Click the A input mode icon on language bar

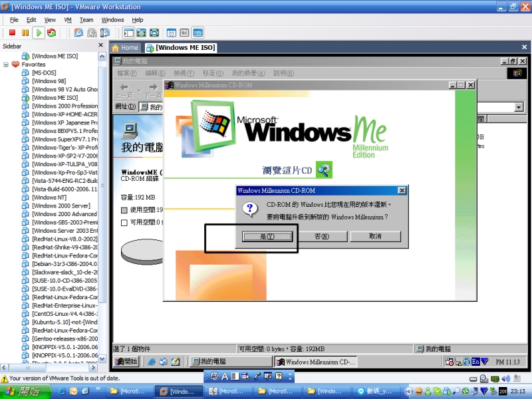(225, 376)
